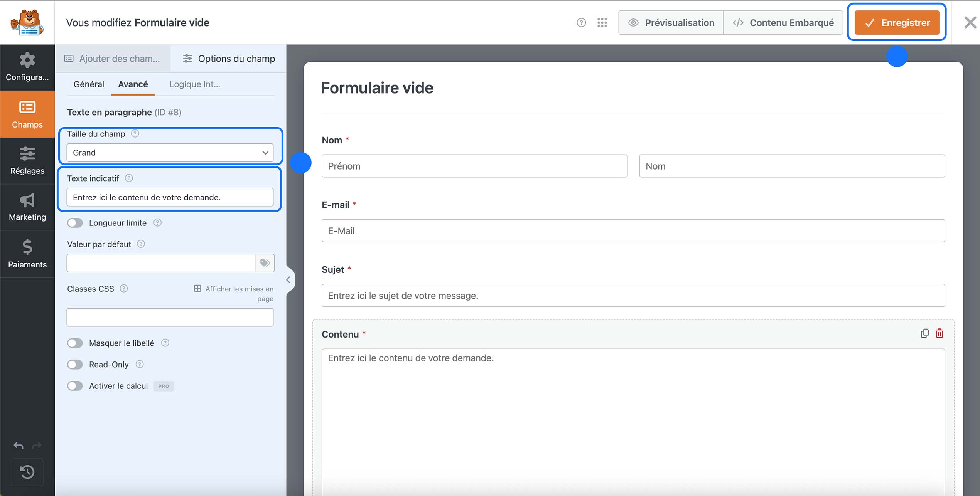980x496 pixels.
Task: Enable the Masquer le libellé toggle
Action: click(x=75, y=343)
